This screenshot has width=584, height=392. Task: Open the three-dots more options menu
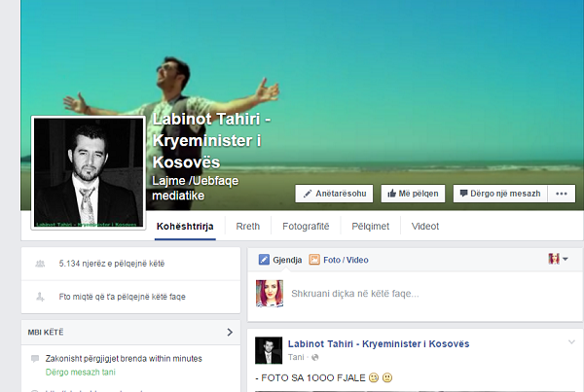[562, 194]
